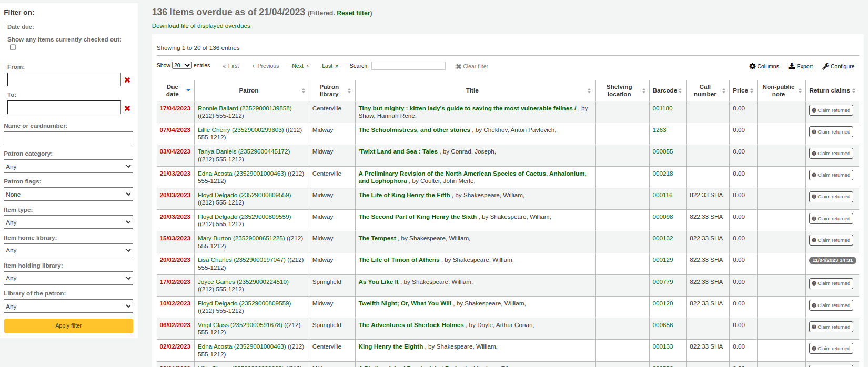Sort by Patron column arrows

coord(303,90)
